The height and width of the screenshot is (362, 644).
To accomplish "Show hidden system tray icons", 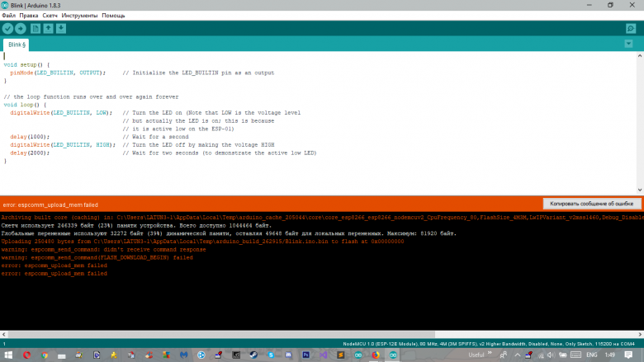I will (517, 355).
